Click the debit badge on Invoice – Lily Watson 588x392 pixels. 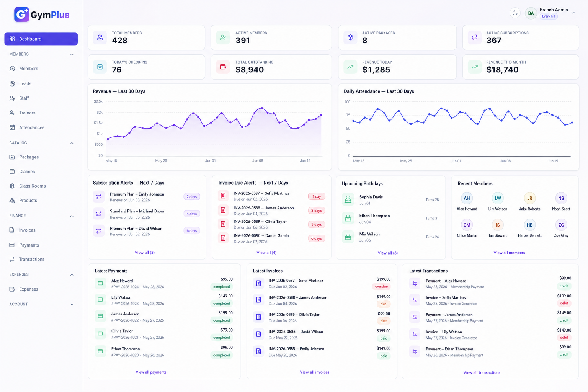tap(564, 338)
